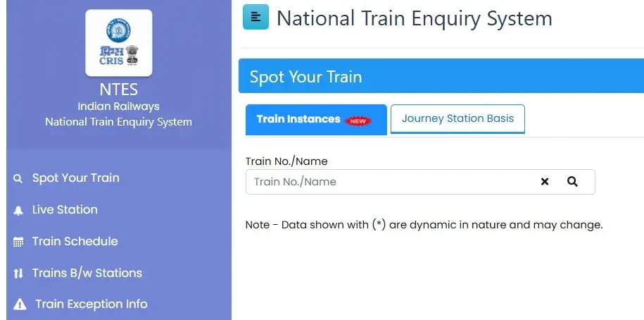Click the NTES title text in sidebar

(x=119, y=90)
